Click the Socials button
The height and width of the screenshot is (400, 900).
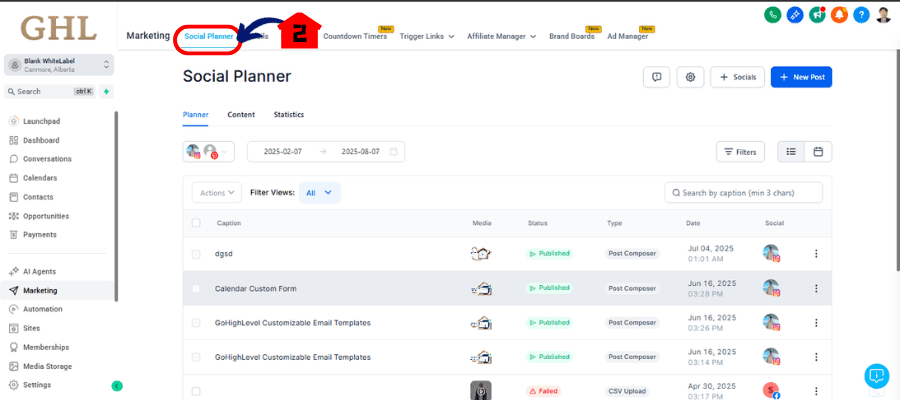738,77
